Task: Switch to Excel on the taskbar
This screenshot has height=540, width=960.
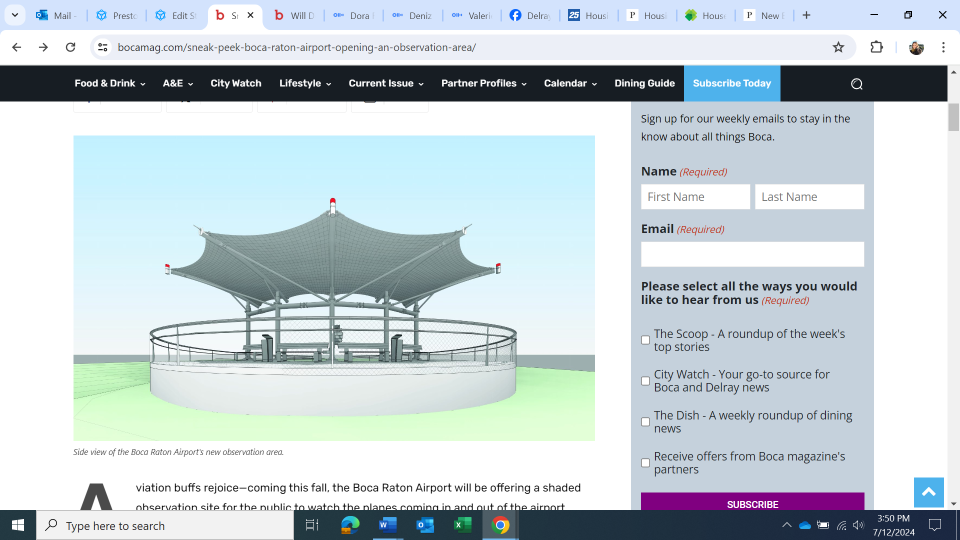Action: click(x=462, y=525)
